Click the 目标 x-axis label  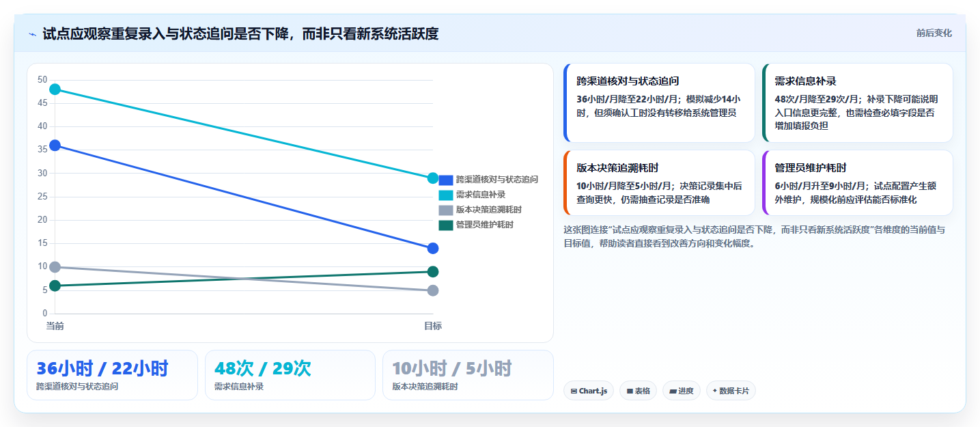coord(433,326)
